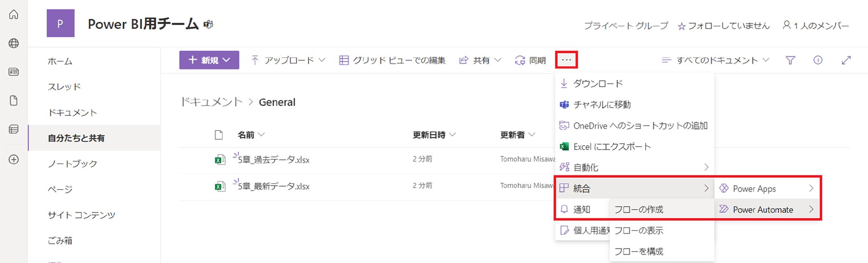Open the news icon in app bar
Viewport: 868px width, 263px height.
point(14,72)
